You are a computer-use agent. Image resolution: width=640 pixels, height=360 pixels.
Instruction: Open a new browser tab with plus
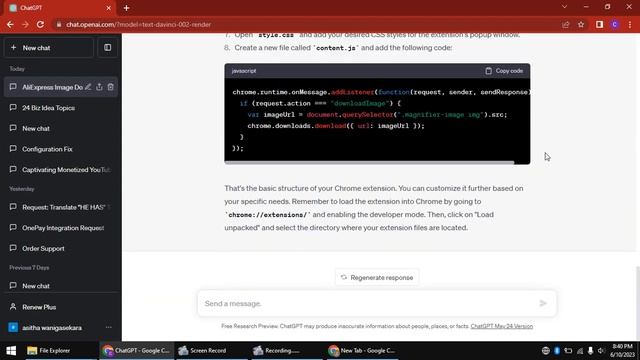click(127, 8)
